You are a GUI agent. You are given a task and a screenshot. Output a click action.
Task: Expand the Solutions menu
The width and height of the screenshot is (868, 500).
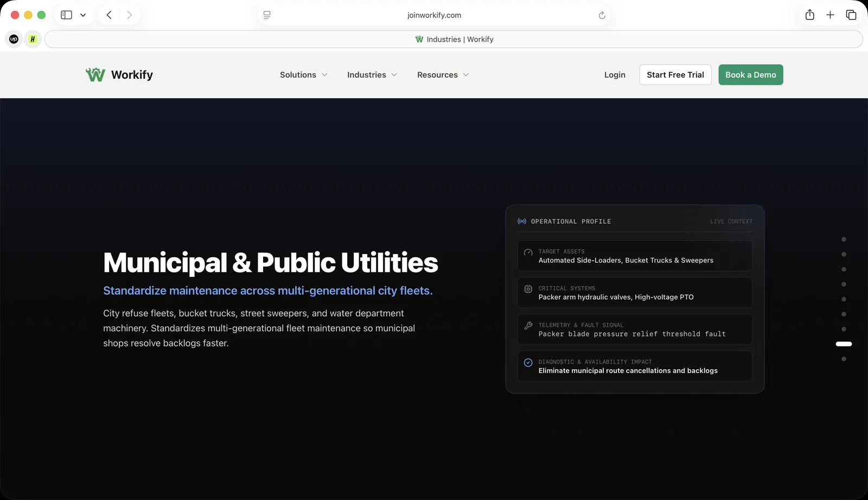pyautogui.click(x=304, y=75)
